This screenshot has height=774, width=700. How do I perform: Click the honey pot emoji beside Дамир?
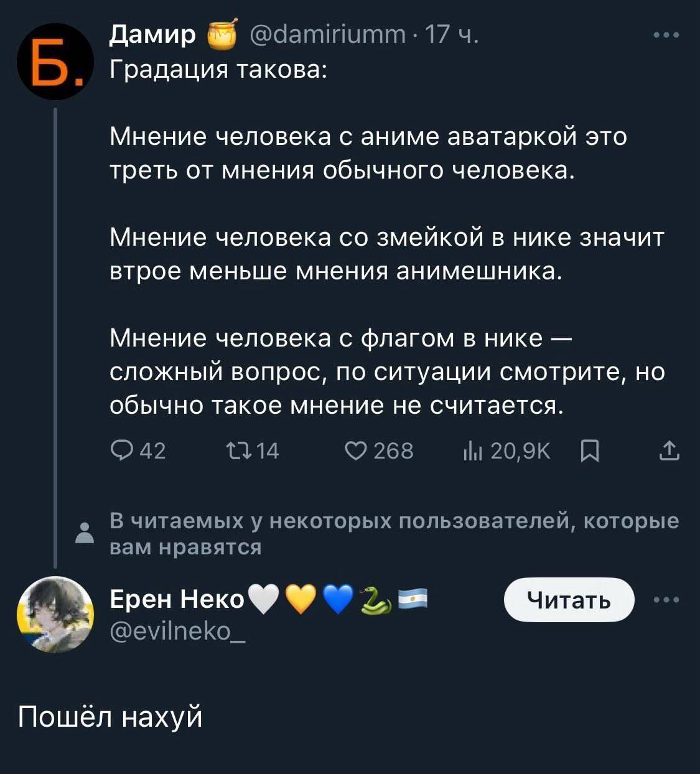[222, 34]
